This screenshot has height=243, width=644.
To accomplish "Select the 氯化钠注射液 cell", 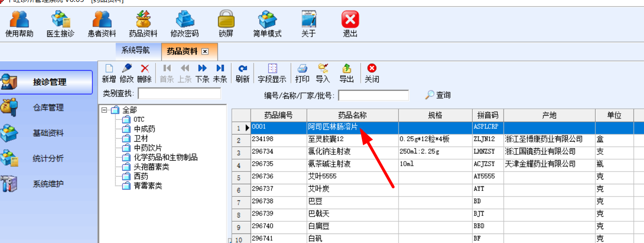I will coord(353,152).
